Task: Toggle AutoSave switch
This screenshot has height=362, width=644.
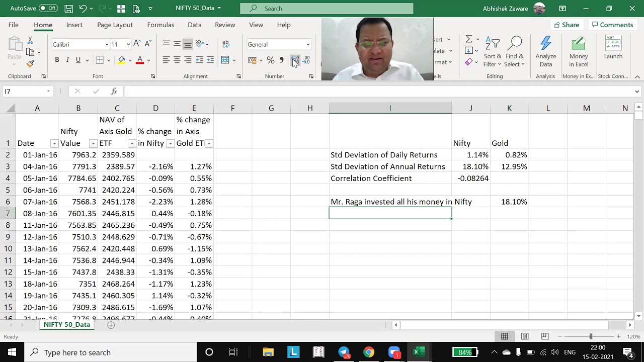Action: tap(48, 9)
